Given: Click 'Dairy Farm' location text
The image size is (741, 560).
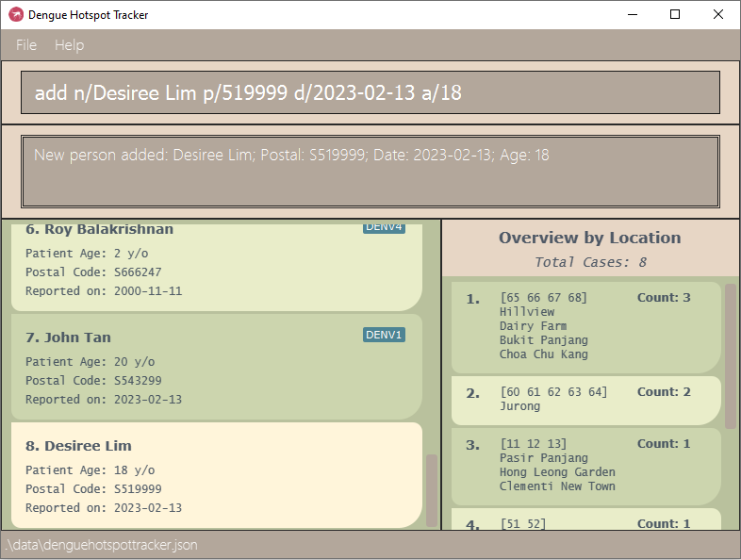Looking at the screenshot, I should [x=533, y=326].
